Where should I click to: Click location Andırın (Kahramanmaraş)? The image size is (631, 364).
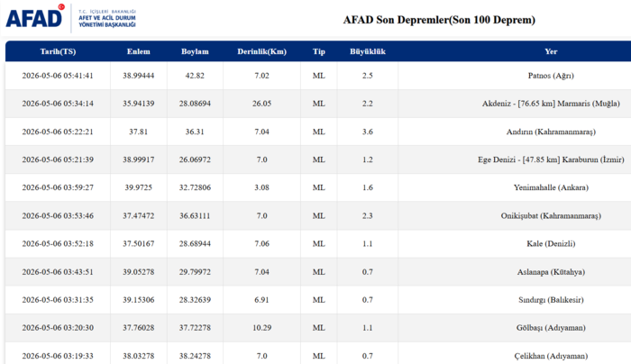551,132
